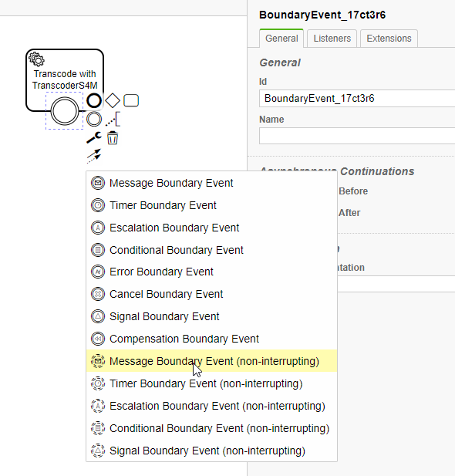Append a task from context pad
This screenshot has height=476, width=455.
(131, 100)
